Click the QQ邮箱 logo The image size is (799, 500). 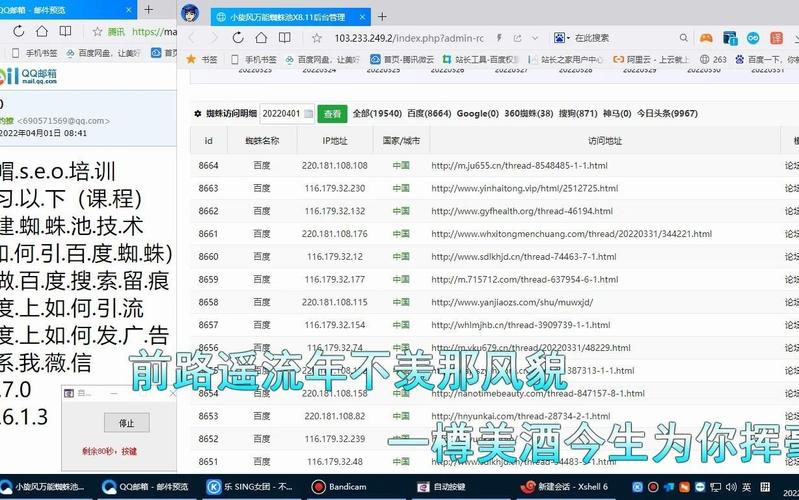tap(30, 76)
